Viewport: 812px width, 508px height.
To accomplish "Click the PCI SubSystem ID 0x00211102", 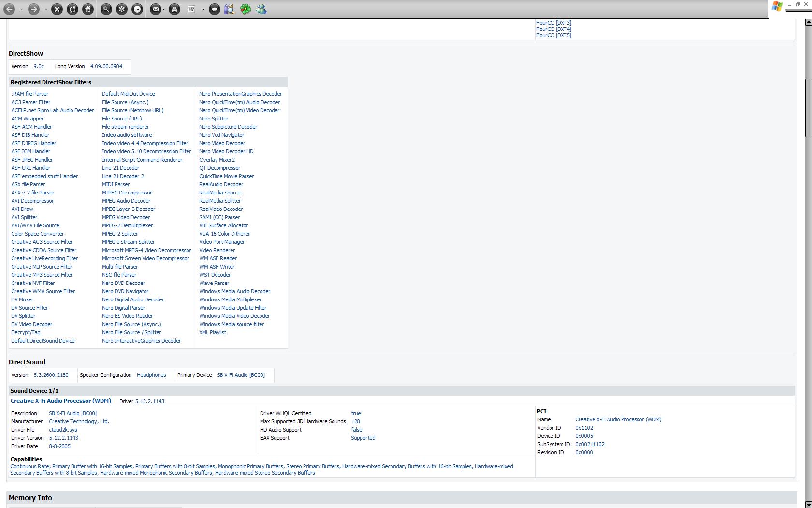I will [590, 444].
